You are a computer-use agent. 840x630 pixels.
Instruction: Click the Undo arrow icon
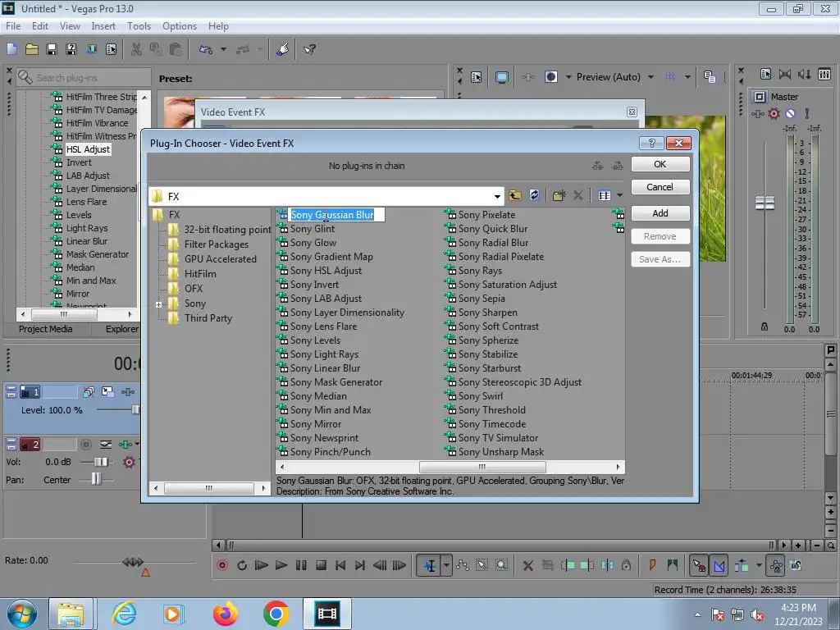[206, 49]
